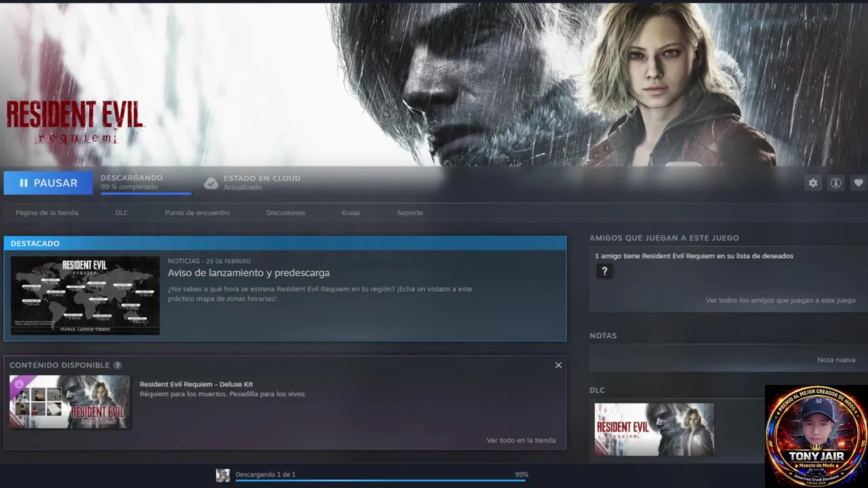Close the Contenido Disponible panel
868x488 pixels.
[x=558, y=365]
